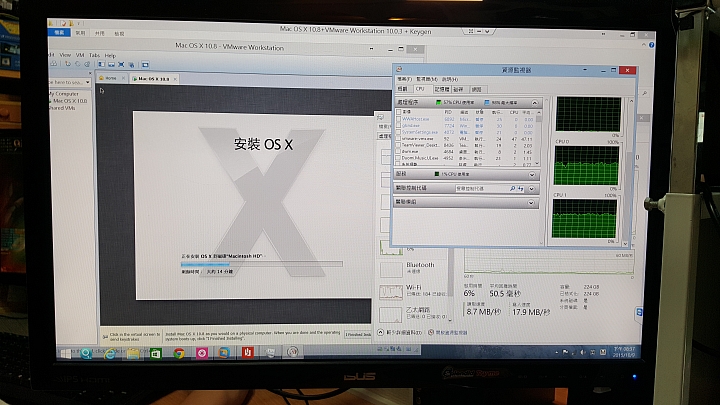Click VMware snapshot toolbar icon
720x405 pixels.
pos(68,64)
